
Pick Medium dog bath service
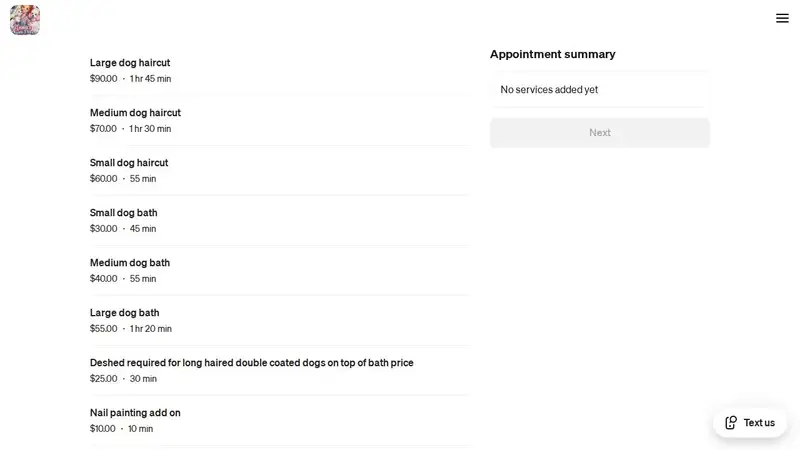click(x=280, y=270)
